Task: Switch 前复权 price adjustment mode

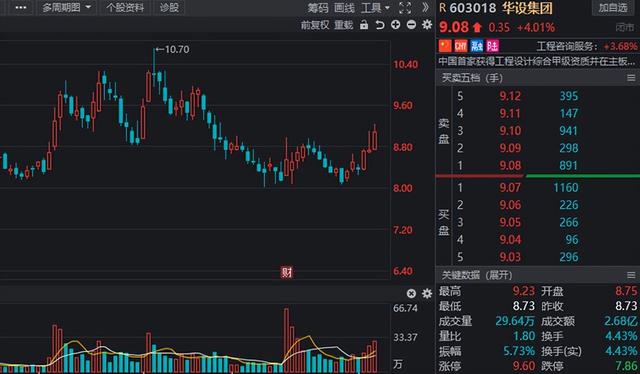Action: [315, 25]
